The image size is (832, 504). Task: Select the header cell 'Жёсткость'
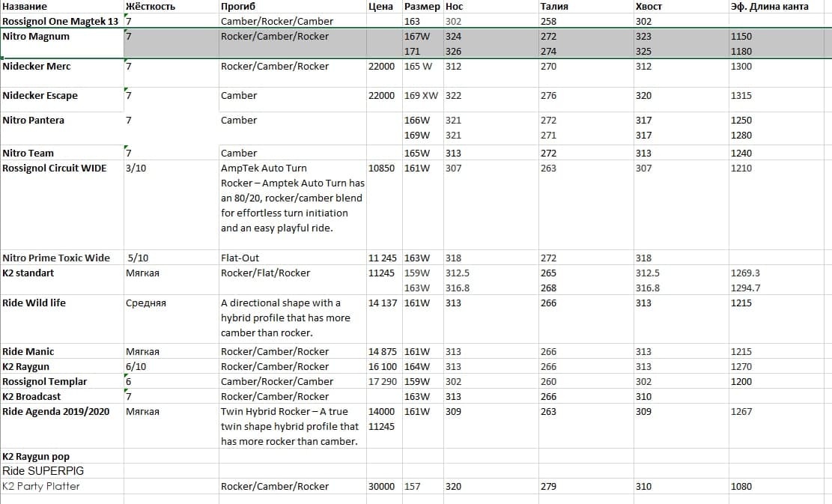click(171, 7)
